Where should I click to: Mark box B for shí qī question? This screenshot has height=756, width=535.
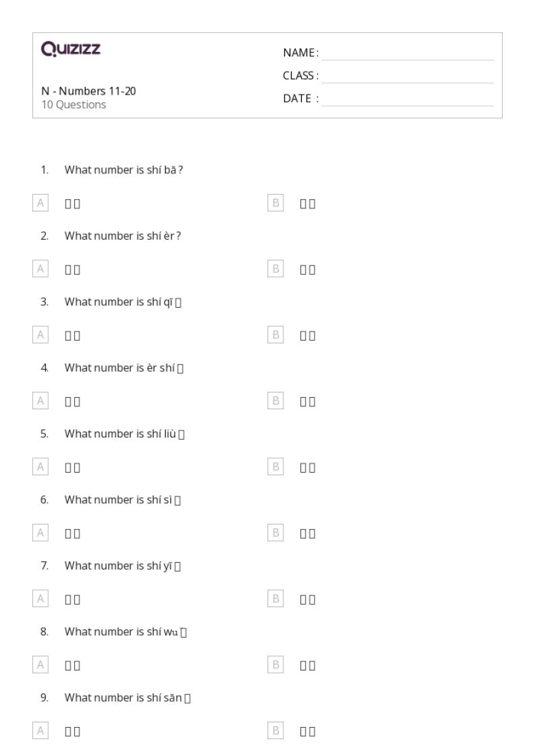tap(276, 334)
